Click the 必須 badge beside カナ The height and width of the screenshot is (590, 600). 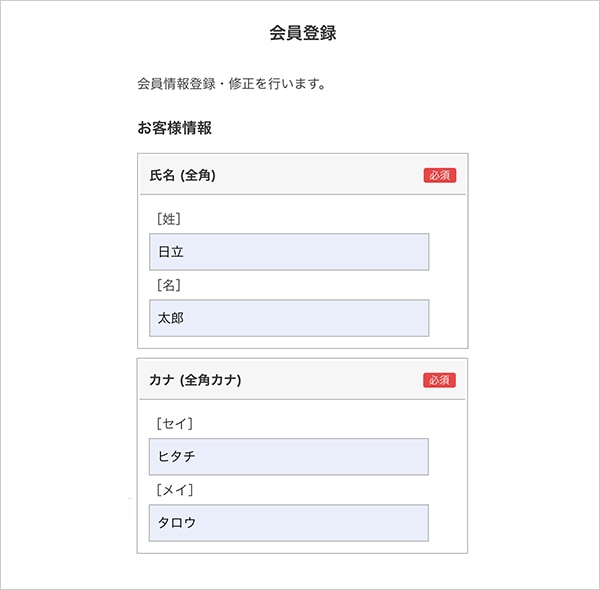tap(439, 380)
